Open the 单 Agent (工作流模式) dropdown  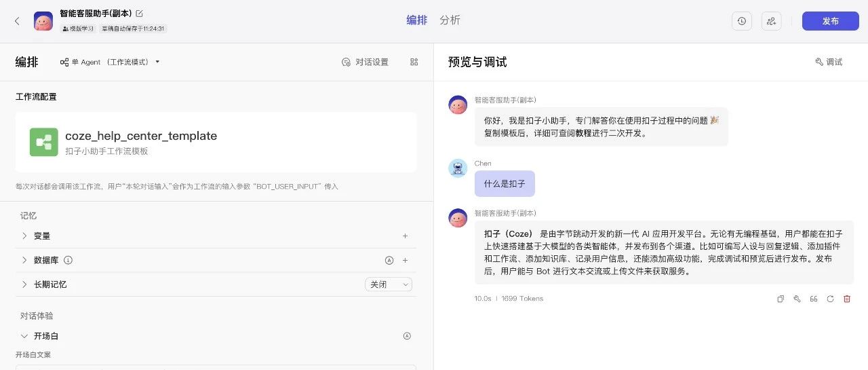110,62
